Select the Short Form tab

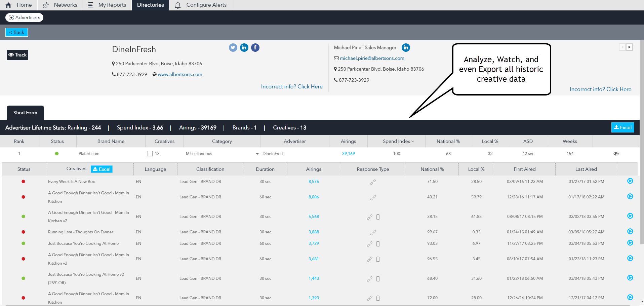25,113
